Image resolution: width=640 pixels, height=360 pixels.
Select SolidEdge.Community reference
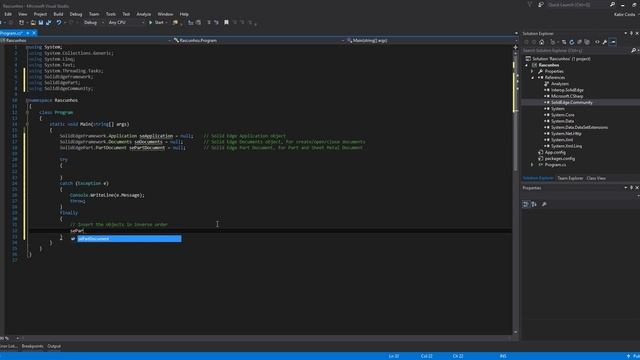[571, 102]
